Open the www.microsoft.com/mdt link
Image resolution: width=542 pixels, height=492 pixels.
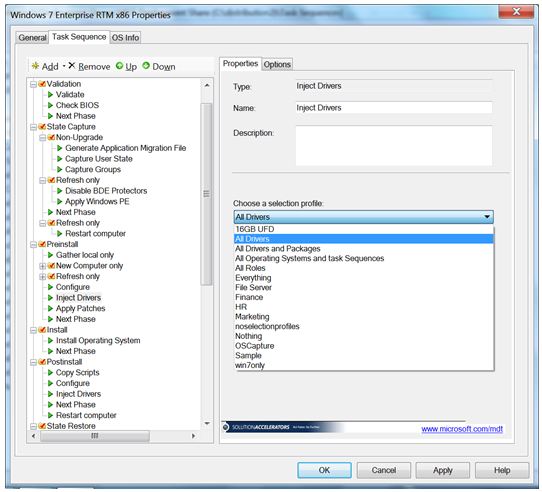coord(462,429)
